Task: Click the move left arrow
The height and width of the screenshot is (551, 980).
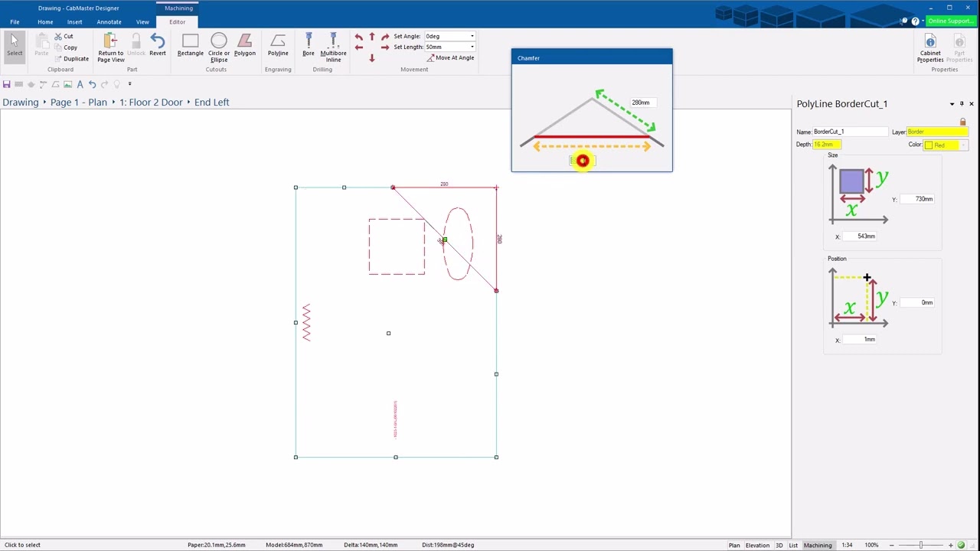Action: pos(359,47)
